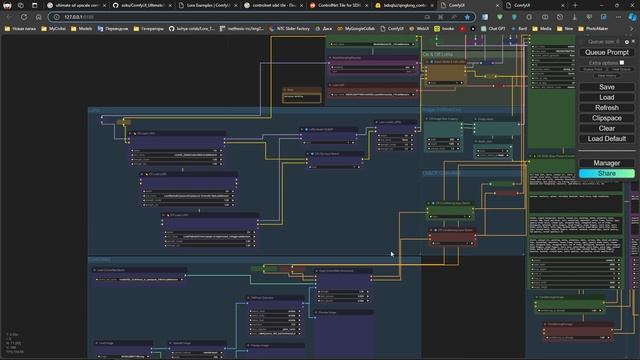Switch to the ultimate sd upscale tab
This screenshot has width=640, height=360.
pyautogui.click(x=76, y=5)
